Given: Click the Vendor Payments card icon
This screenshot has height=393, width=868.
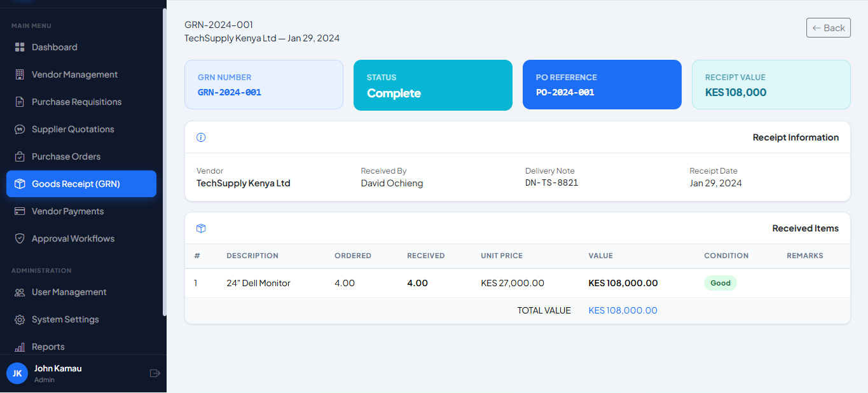Looking at the screenshot, I should pos(20,211).
